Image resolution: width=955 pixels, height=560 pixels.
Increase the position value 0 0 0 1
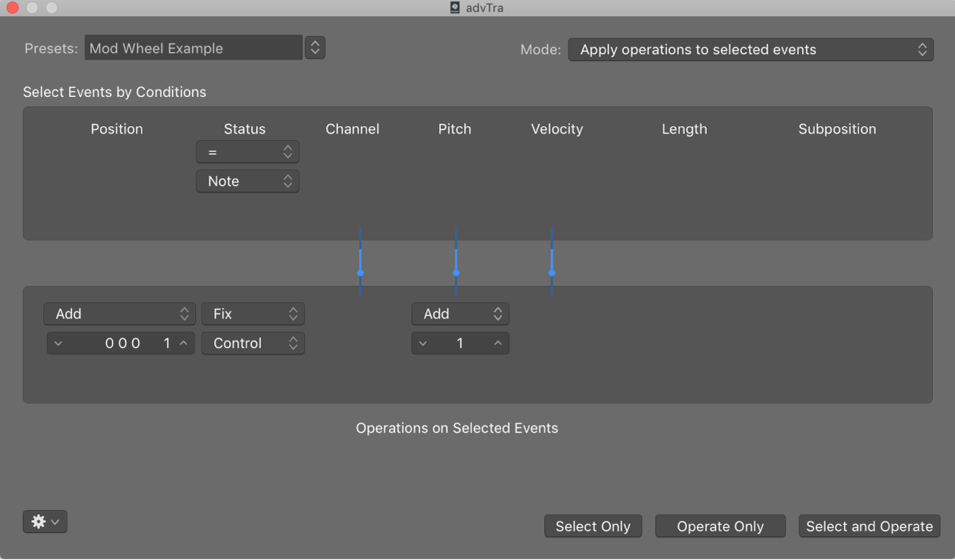(x=184, y=343)
